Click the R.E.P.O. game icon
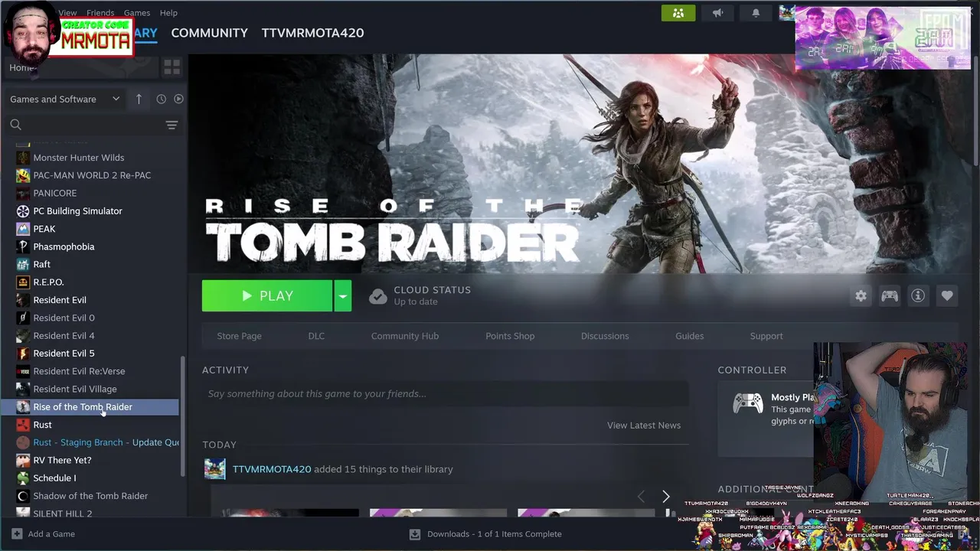980x551 pixels. (23, 282)
